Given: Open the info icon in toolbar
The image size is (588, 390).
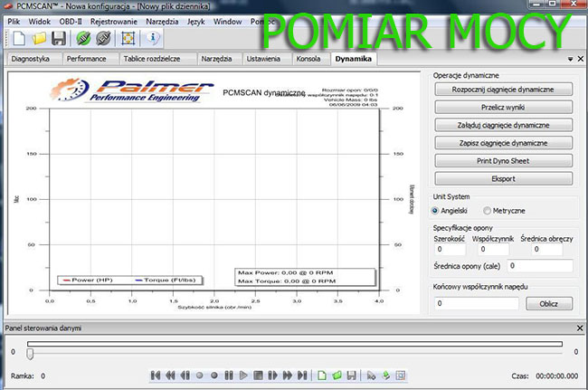Looking at the screenshot, I should click(153, 38).
